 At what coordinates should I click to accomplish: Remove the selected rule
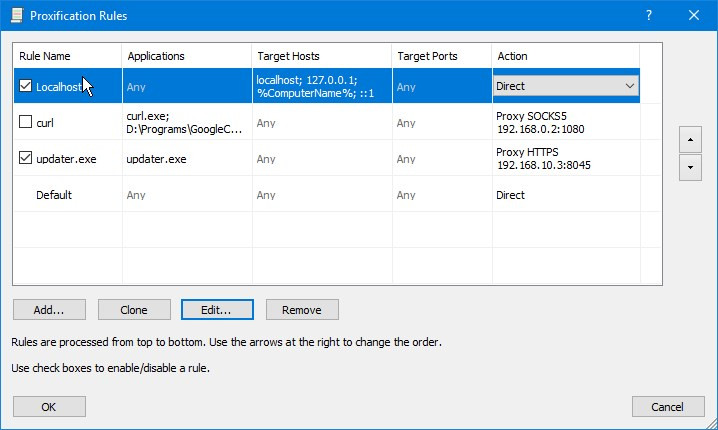pyautogui.click(x=302, y=310)
